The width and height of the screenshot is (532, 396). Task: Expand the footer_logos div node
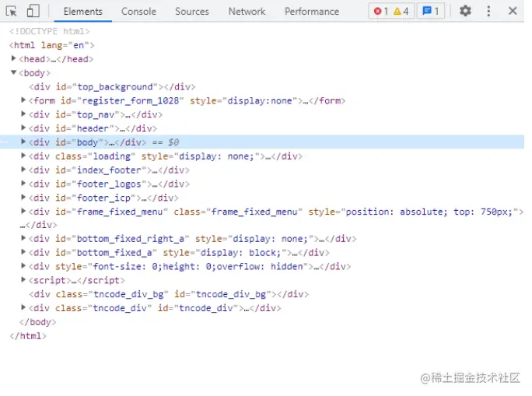[23, 184]
